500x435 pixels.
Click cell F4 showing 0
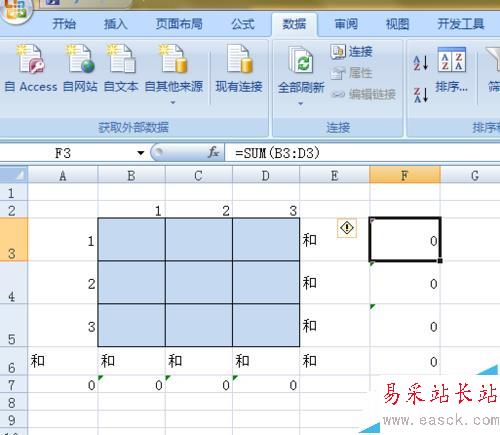(x=405, y=282)
